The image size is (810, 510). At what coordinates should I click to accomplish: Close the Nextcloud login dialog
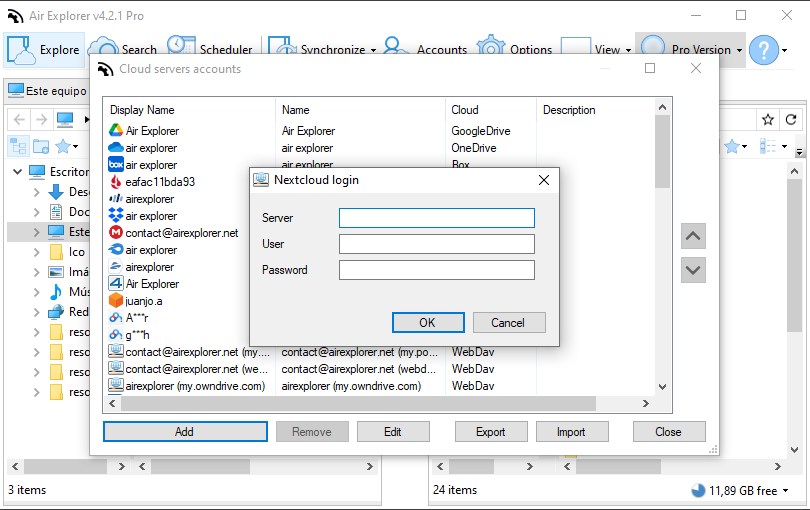(543, 180)
